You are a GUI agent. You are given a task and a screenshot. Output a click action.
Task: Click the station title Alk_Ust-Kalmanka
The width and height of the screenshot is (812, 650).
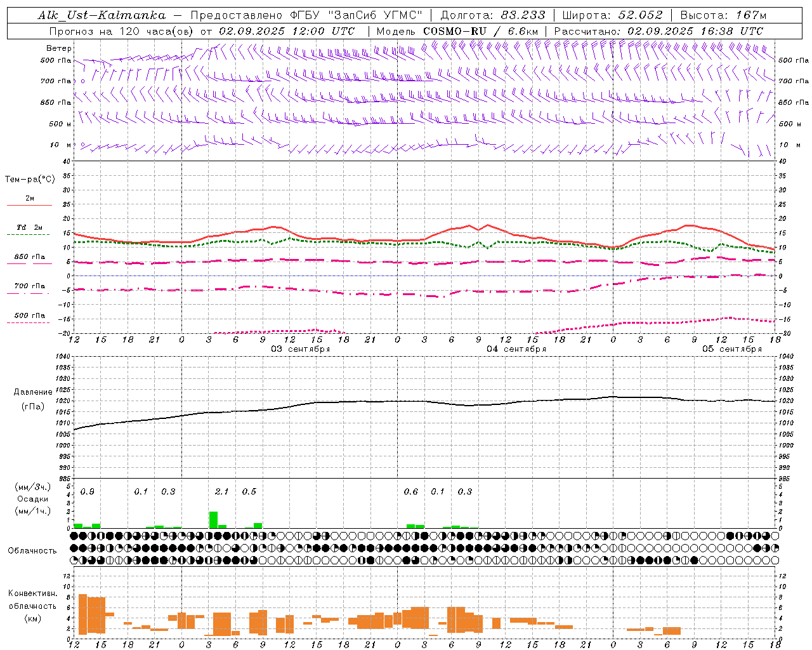[x=101, y=15]
